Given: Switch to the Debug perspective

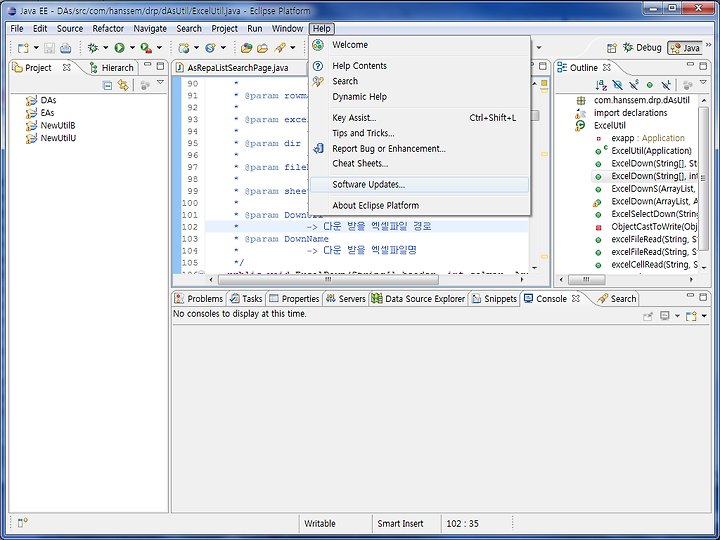Looking at the screenshot, I should coord(642,48).
